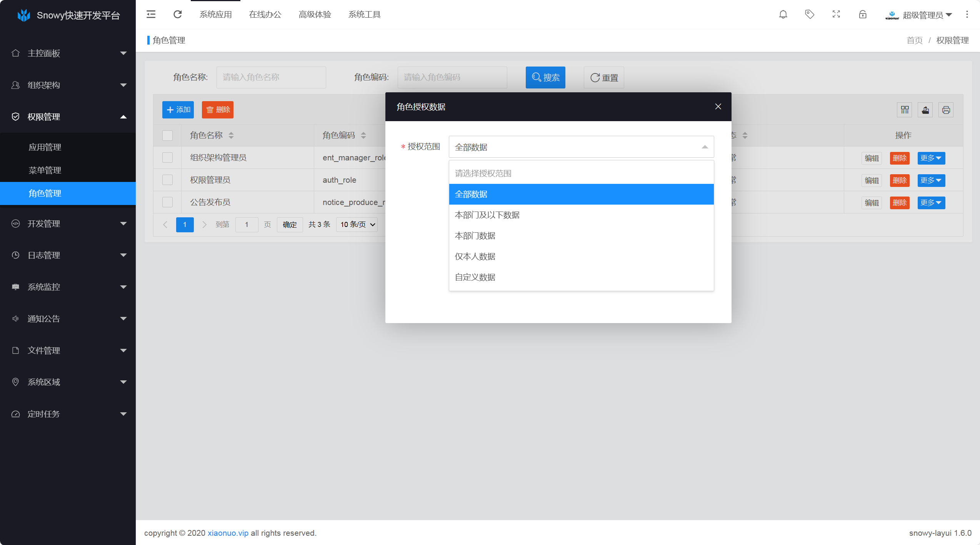The image size is (980, 545).
Task: Click the 角色名称 search input field
Action: tap(271, 77)
